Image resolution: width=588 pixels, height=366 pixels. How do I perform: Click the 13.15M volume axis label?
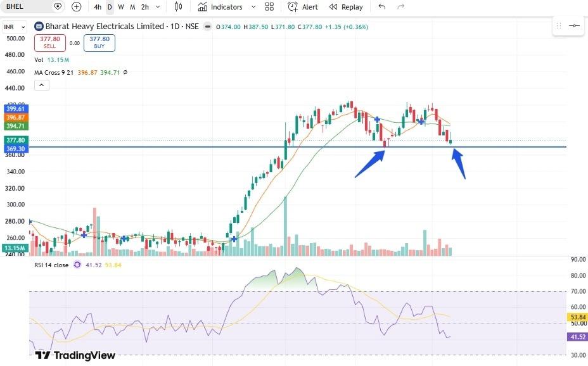pyautogui.click(x=15, y=248)
